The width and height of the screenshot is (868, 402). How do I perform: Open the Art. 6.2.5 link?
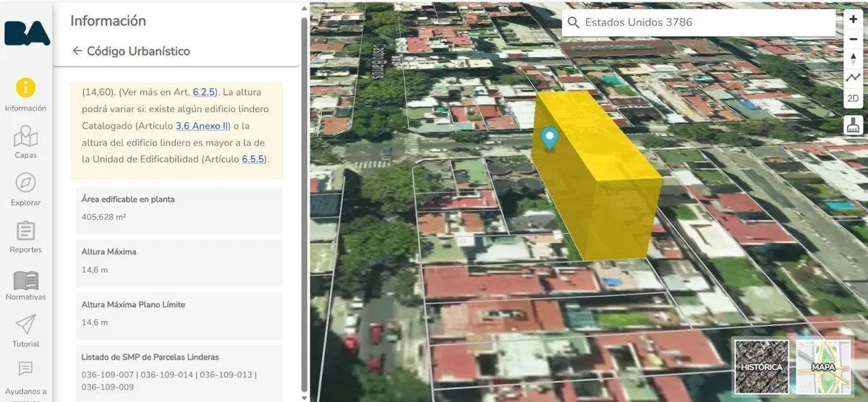pos(204,92)
